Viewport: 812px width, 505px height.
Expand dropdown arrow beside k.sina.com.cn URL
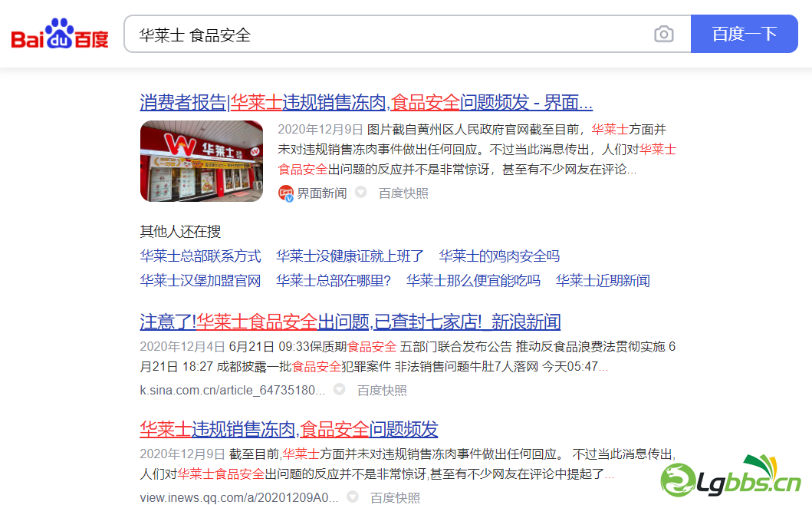tap(339, 389)
